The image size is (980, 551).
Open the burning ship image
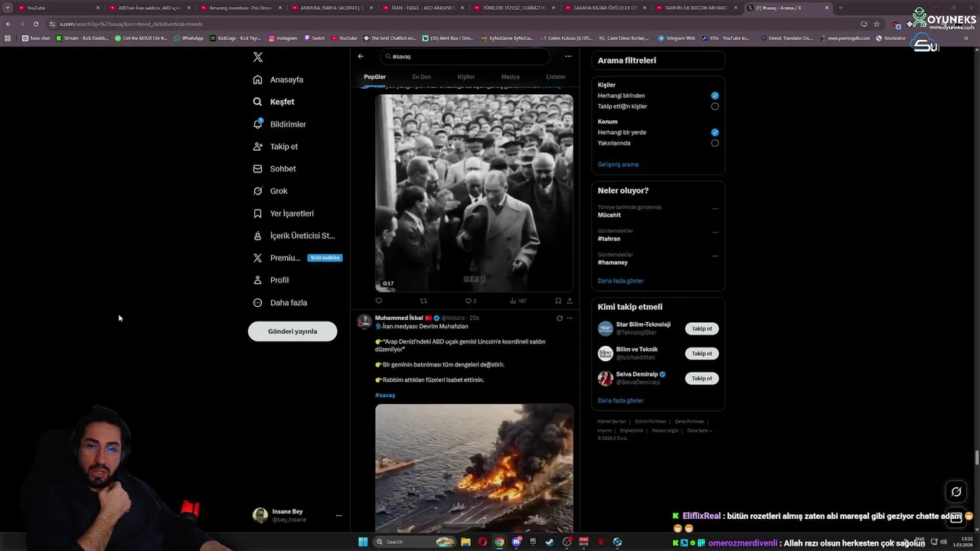tap(474, 468)
